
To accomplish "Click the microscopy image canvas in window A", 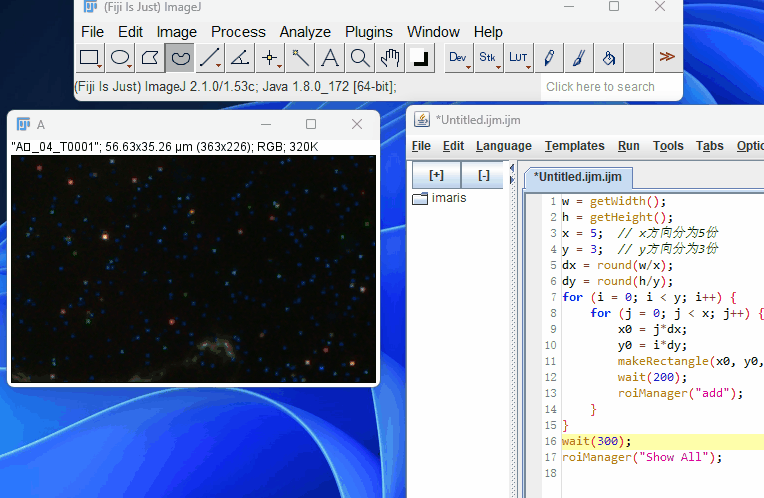I will pos(193,269).
